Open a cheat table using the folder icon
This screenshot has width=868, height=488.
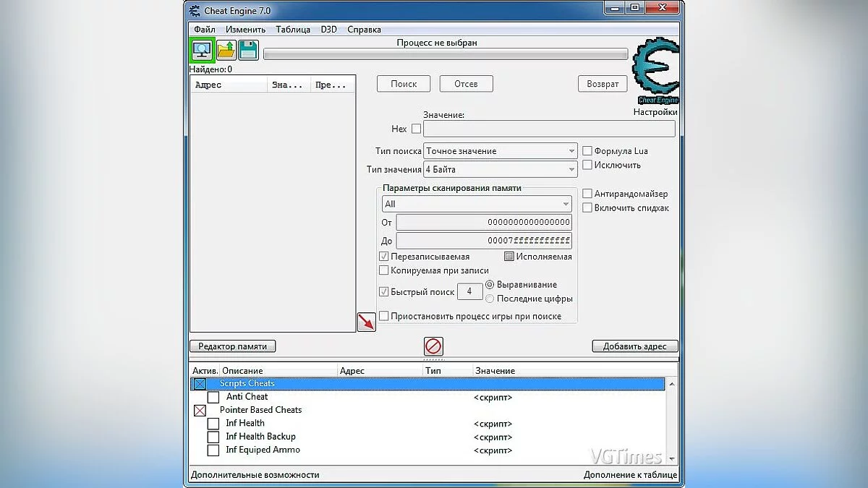click(x=225, y=49)
